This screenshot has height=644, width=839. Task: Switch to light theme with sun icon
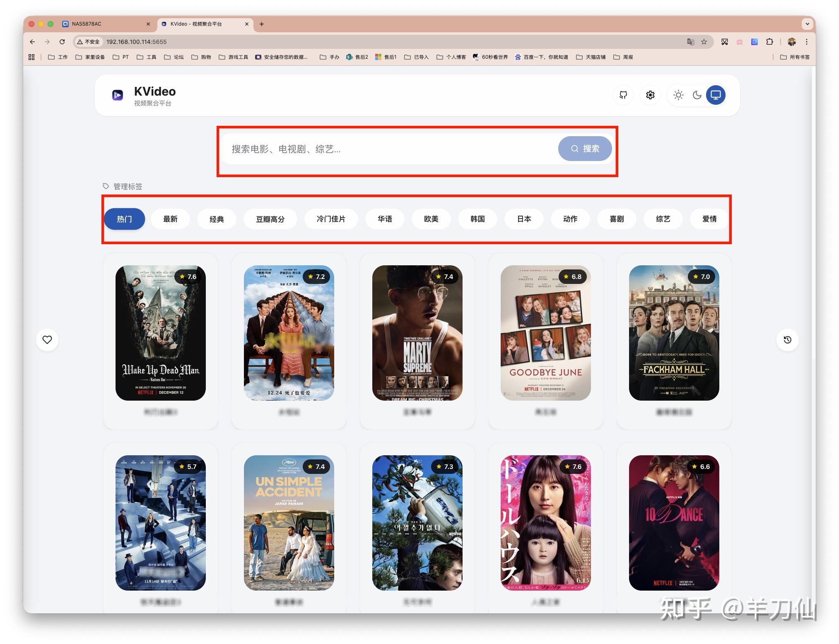tap(678, 95)
